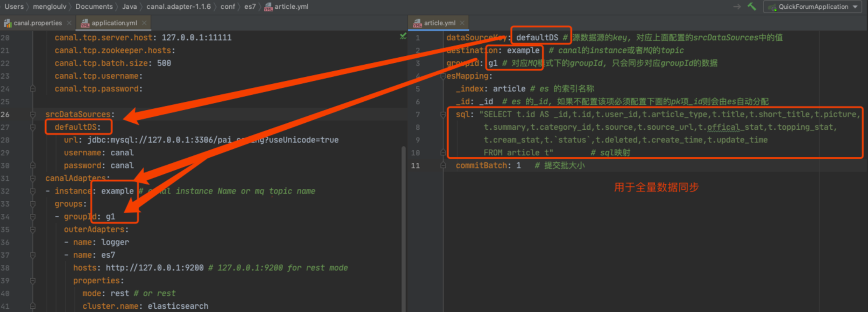This screenshot has height=312, width=868.
Task: Click the 'mode: rest' line
Action: 106,293
